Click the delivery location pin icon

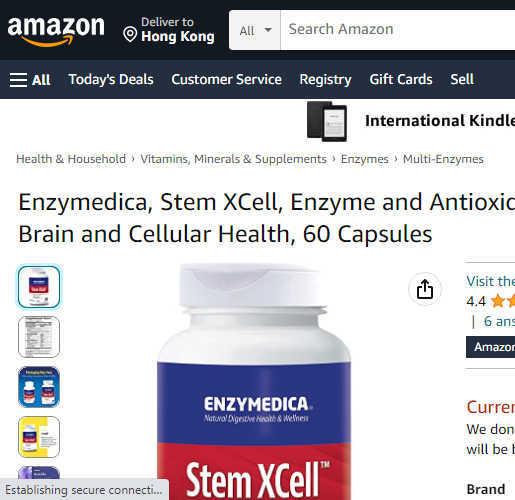(130, 34)
